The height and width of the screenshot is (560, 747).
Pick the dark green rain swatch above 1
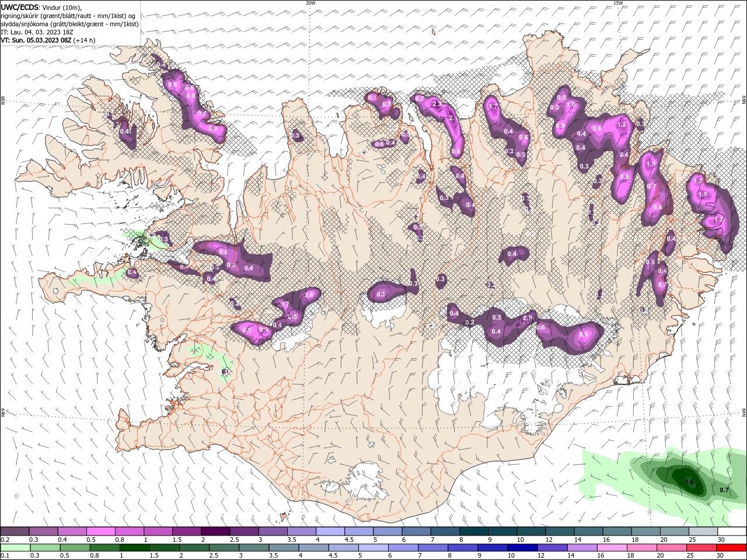pos(135,548)
